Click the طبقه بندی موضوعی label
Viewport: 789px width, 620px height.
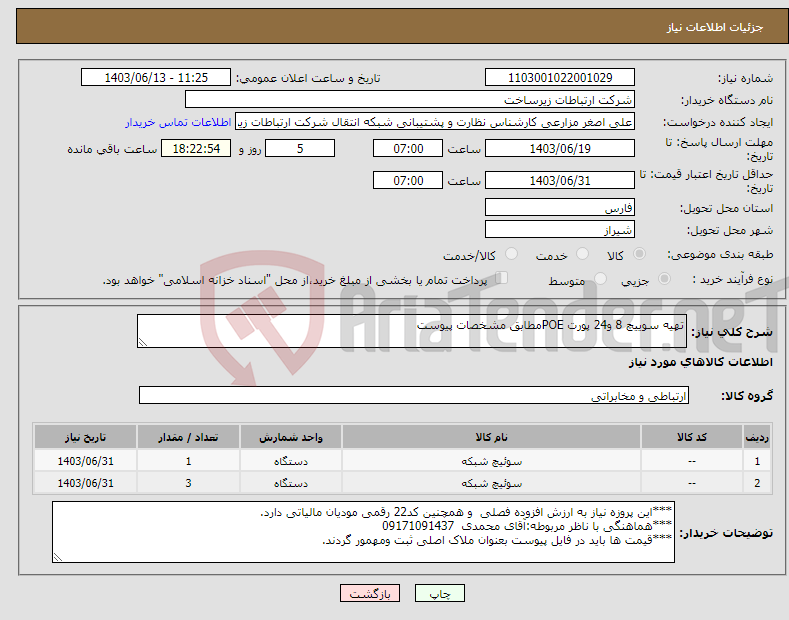click(x=720, y=255)
